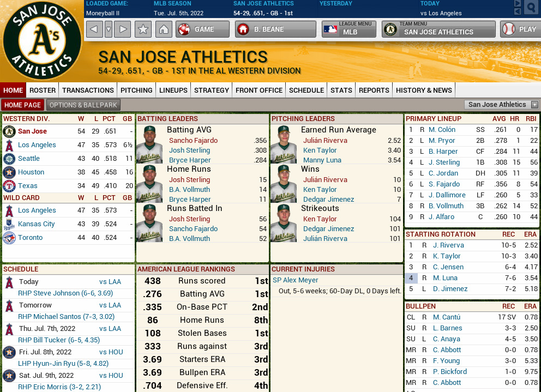This screenshot has height=392, width=541.
Task: Open injured SP Alex Meyer link
Action: coord(296,280)
